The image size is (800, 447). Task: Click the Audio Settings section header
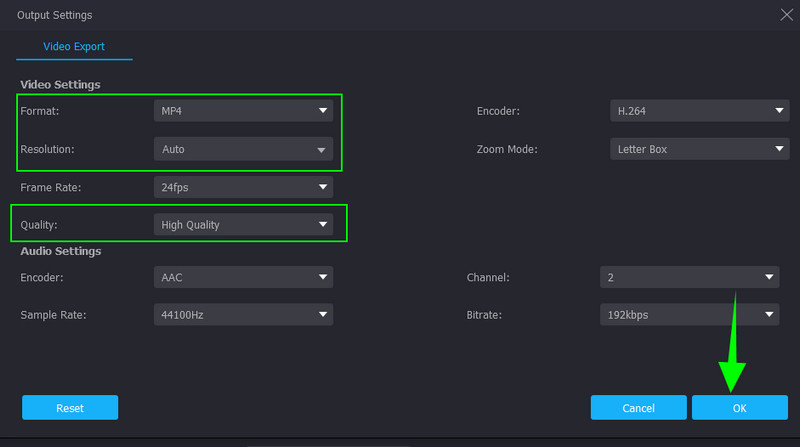point(60,251)
